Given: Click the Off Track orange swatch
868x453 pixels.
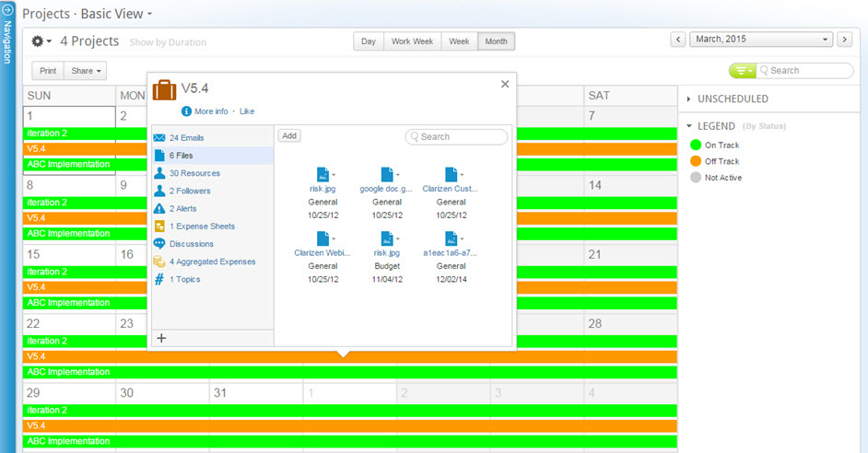Looking at the screenshot, I should point(696,161).
